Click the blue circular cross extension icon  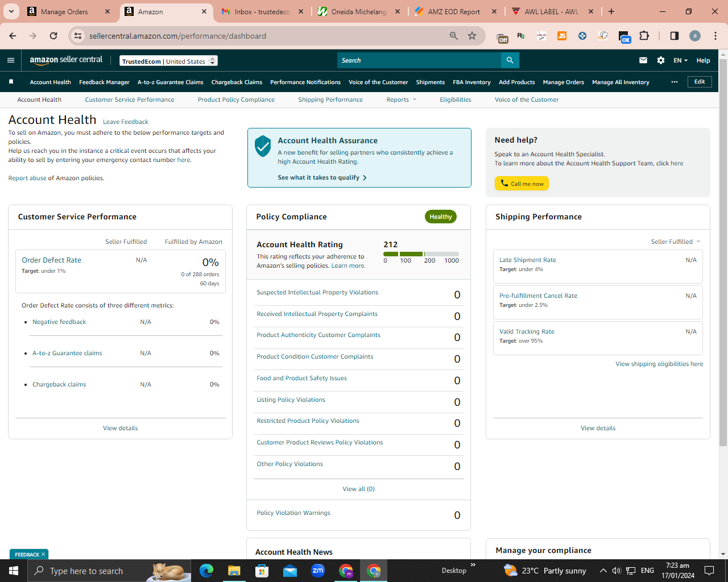point(582,36)
